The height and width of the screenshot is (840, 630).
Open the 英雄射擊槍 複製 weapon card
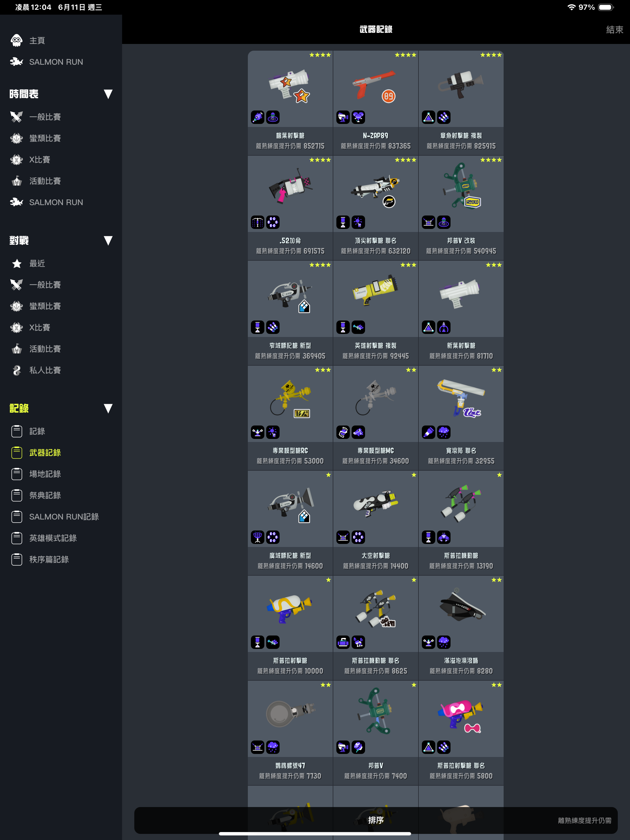pyautogui.click(x=375, y=313)
